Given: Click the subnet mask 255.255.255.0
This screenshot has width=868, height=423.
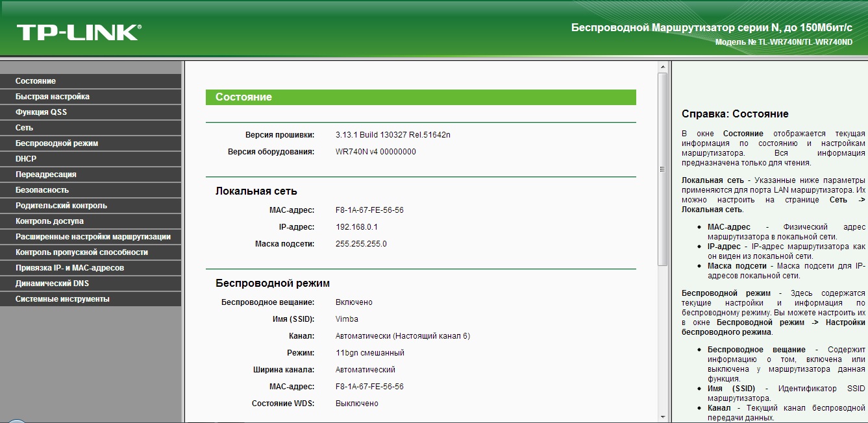Looking at the screenshot, I should click(361, 244).
